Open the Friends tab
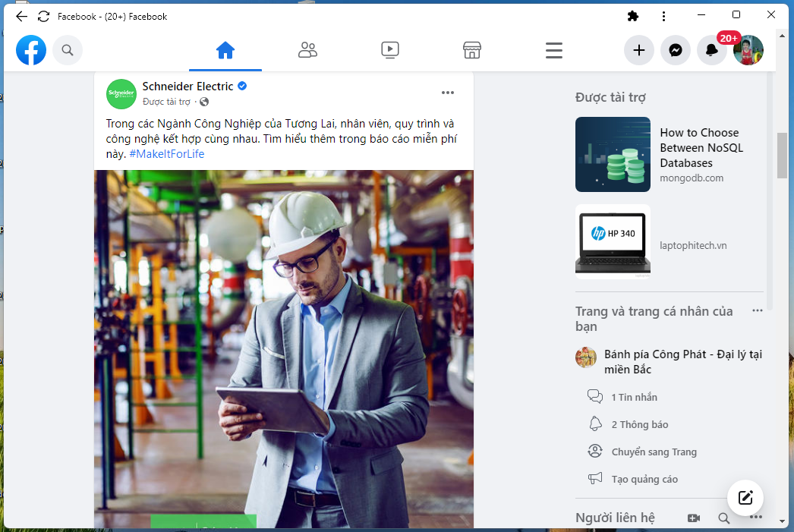Screen dimensions: 794x532 (x=307, y=50)
